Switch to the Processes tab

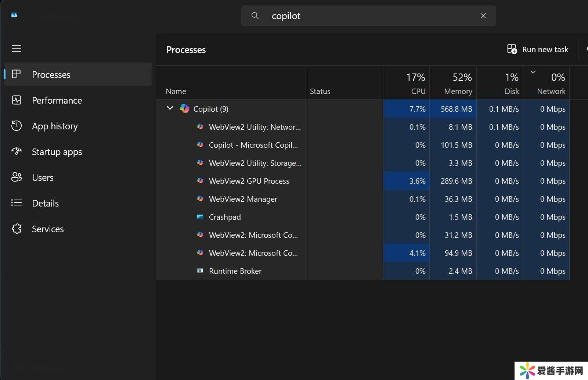(51, 75)
